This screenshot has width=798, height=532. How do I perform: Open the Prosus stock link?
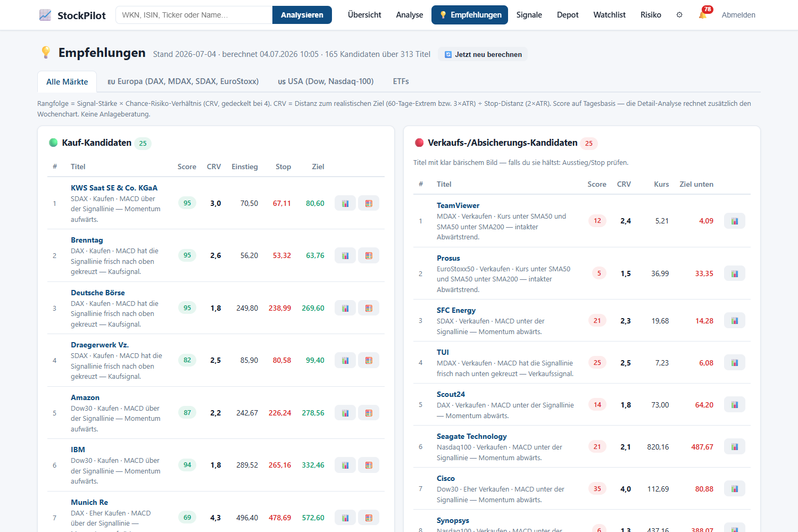(448, 258)
